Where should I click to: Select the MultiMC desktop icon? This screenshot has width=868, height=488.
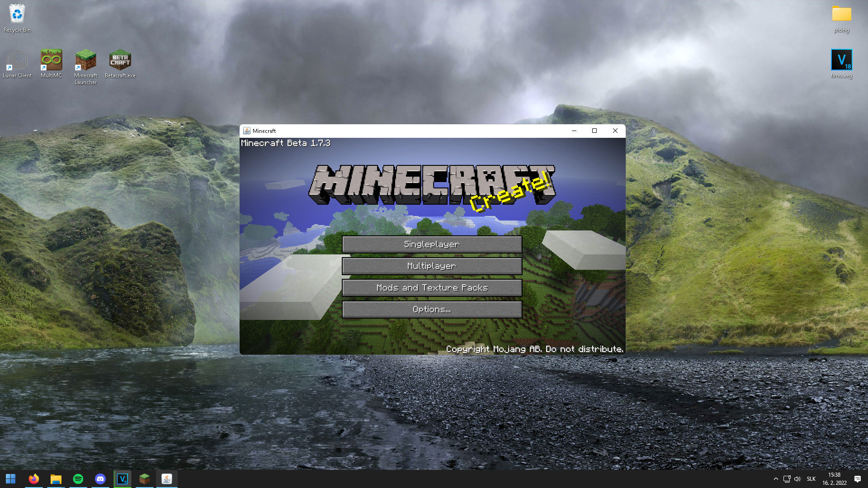click(51, 63)
